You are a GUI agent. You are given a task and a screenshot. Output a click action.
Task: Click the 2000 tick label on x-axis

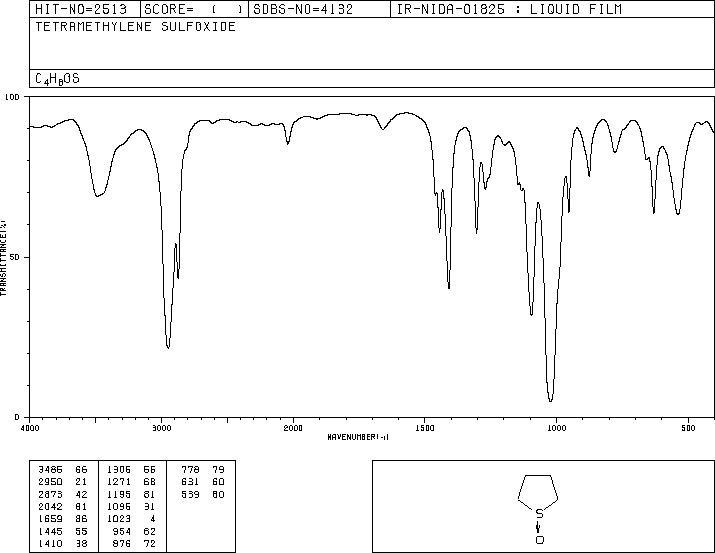(293, 428)
